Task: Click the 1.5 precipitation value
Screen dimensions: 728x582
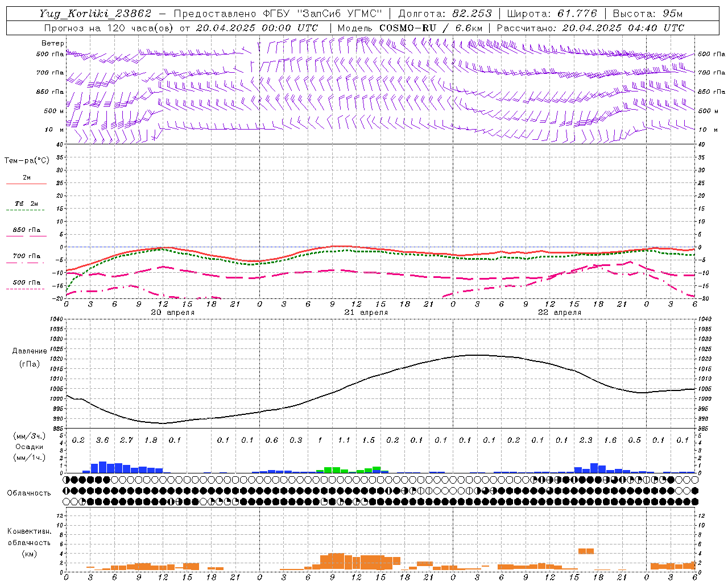Action: [369, 440]
